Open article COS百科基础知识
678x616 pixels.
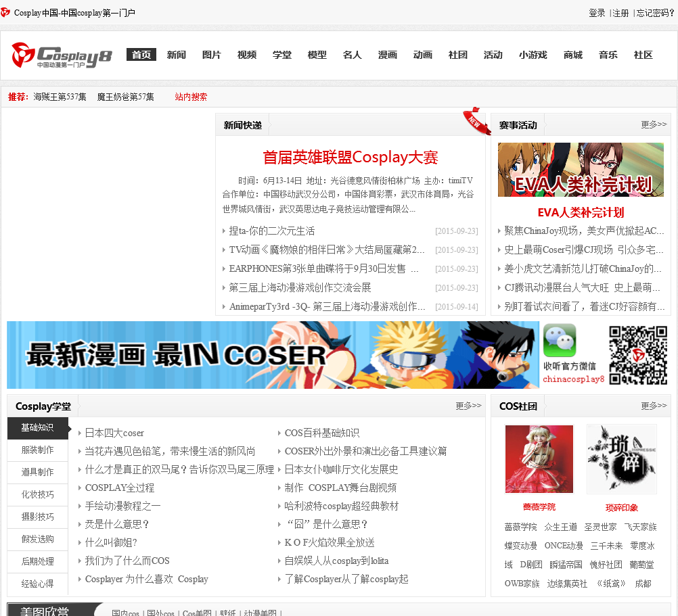321,433
